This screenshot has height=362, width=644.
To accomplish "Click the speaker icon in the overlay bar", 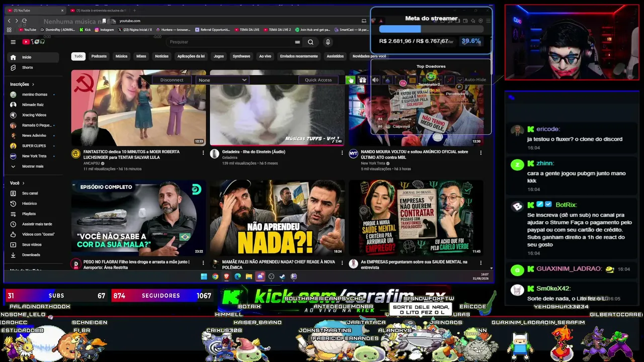I will [x=375, y=80].
